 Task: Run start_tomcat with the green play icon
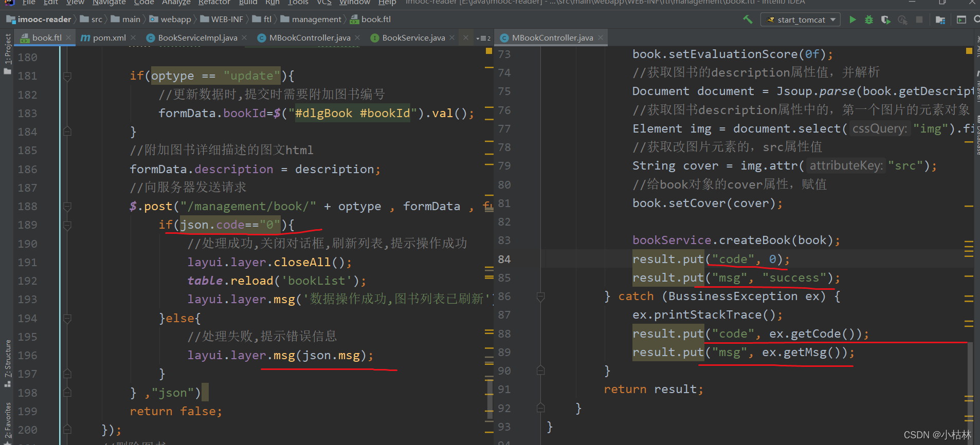pyautogui.click(x=852, y=20)
